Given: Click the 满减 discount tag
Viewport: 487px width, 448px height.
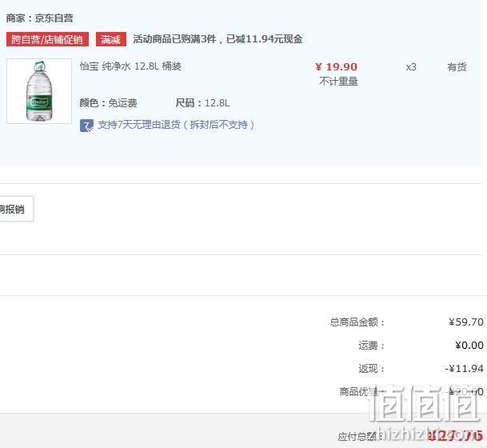Looking at the screenshot, I should click(x=111, y=39).
